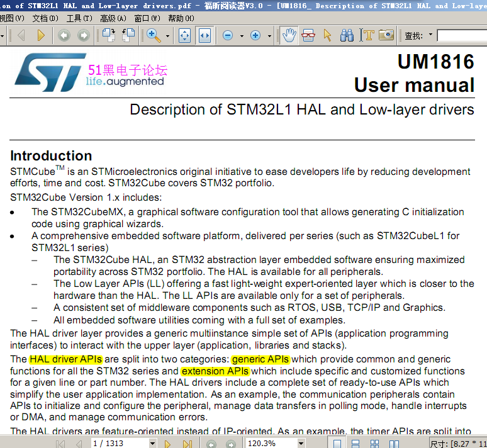
Task: Click the highlighted 'generic APIs' text
Action: point(260,359)
